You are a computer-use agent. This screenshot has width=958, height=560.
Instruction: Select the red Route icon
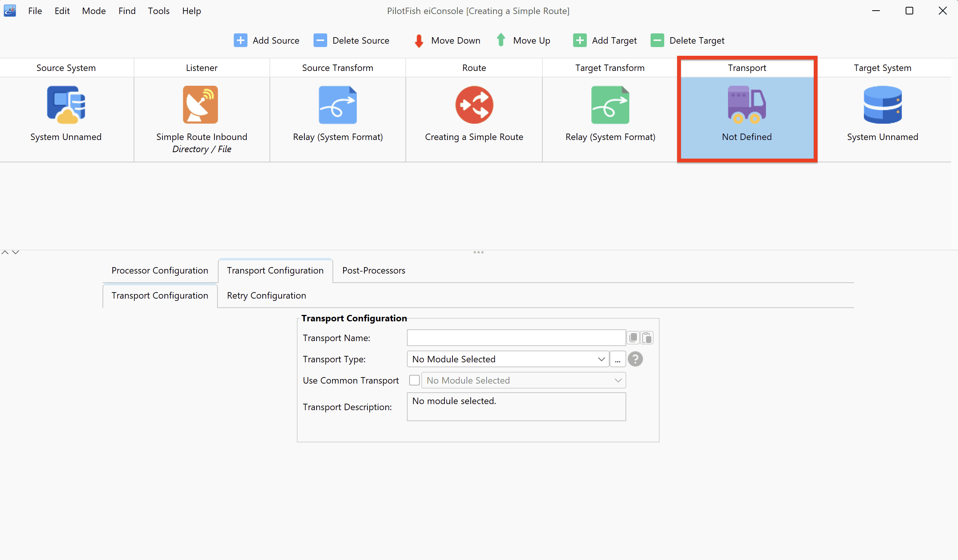point(474,105)
